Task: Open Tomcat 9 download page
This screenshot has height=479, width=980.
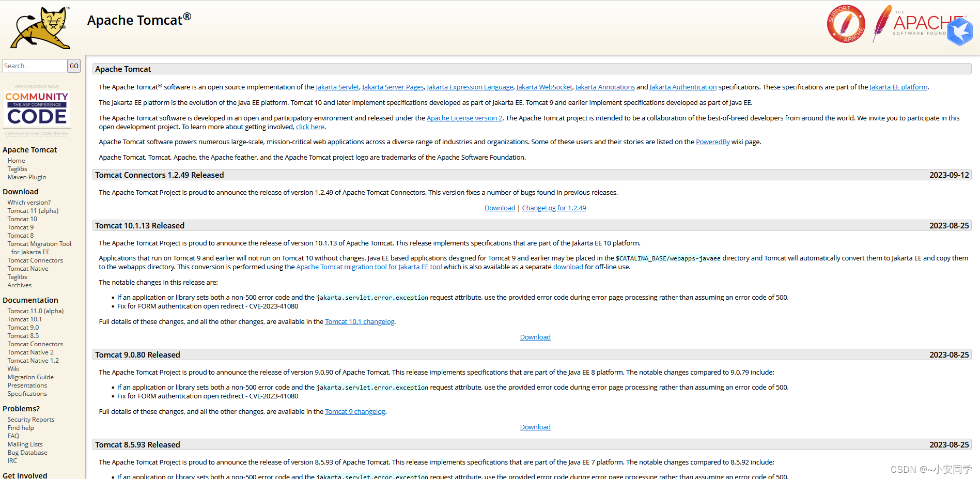Action: pyautogui.click(x=21, y=227)
